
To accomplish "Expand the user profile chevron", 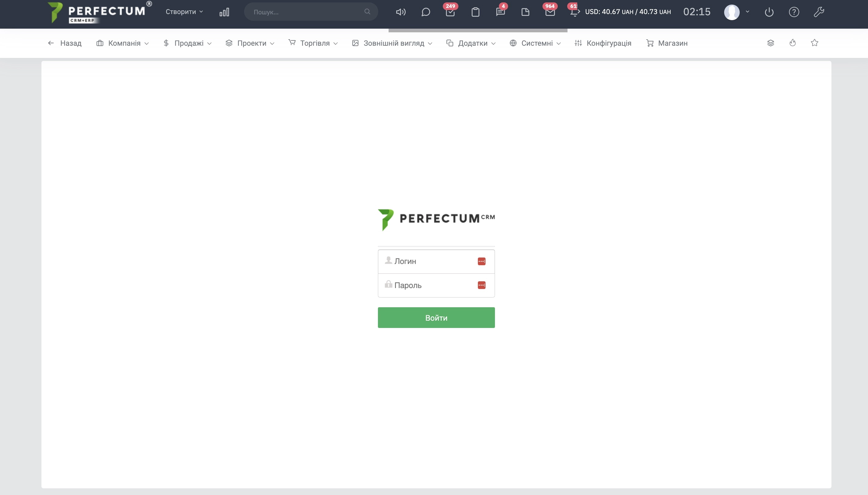I will (747, 12).
